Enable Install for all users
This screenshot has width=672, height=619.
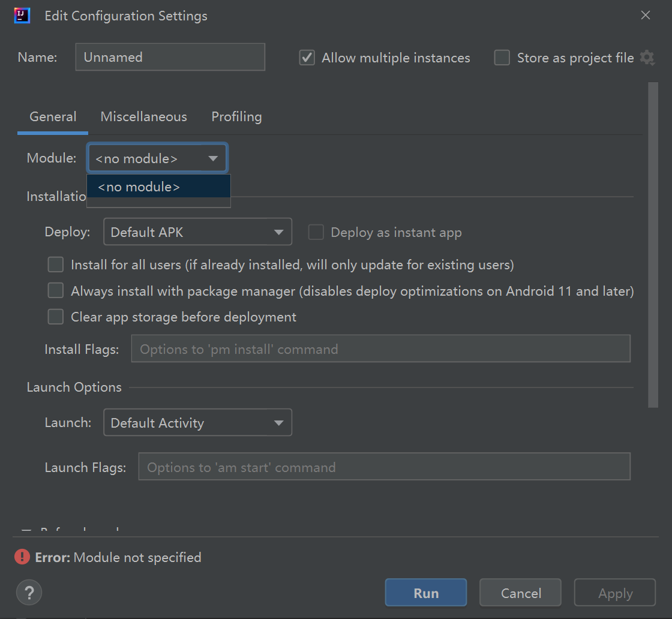point(55,264)
